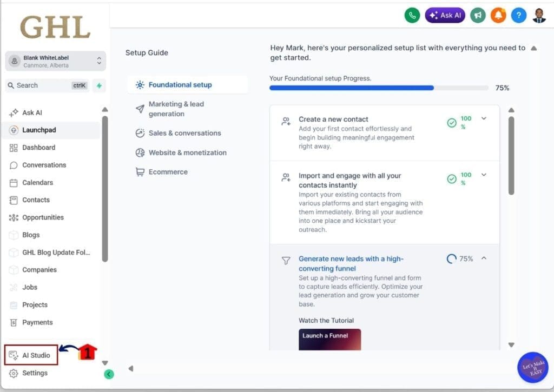The width and height of the screenshot is (554, 392).
Task: Open AI Studio from the sidebar
Action: [x=31, y=355]
